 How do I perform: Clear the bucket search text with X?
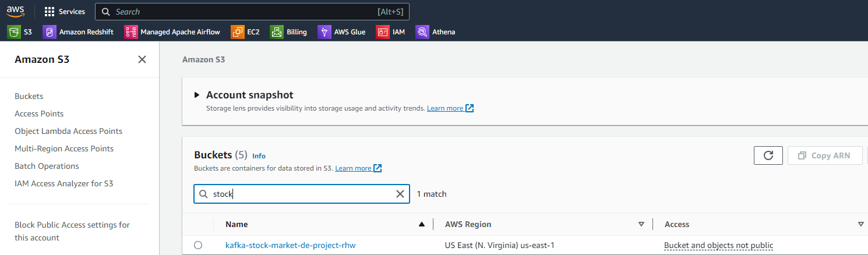pyautogui.click(x=400, y=194)
